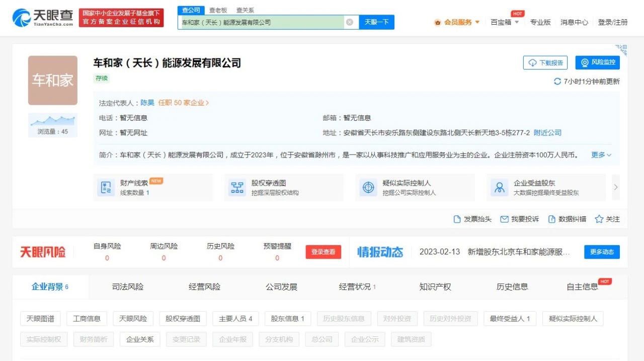Click the suspected actual controller icon

(x=368, y=188)
